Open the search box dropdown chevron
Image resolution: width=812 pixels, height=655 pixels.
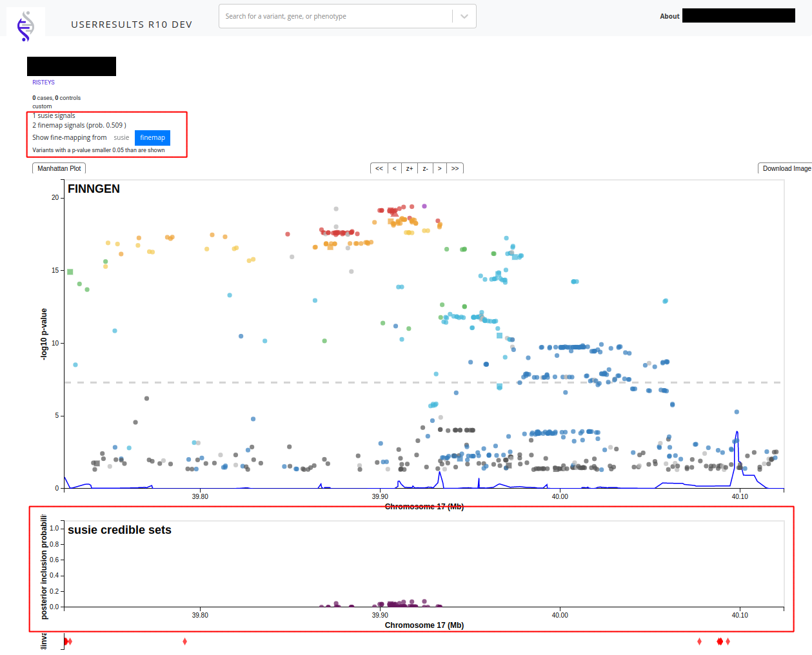click(x=464, y=16)
